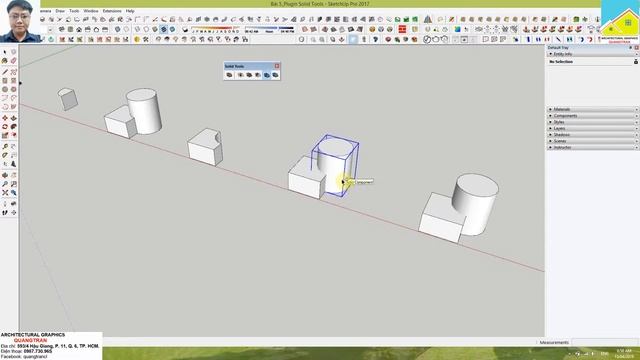
Task: Select the Union solid tool
Action: click(249, 75)
